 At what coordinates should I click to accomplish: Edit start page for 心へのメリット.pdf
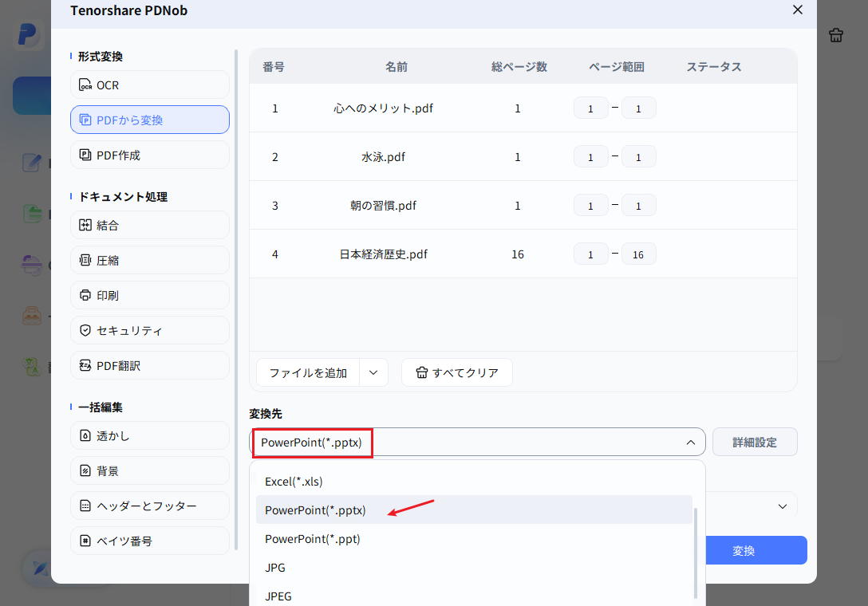pyautogui.click(x=590, y=108)
